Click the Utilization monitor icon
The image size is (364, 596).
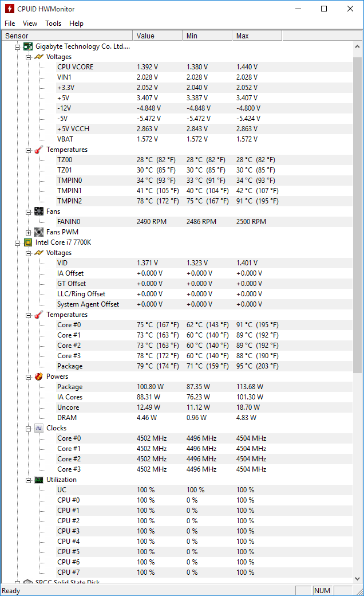coord(38,480)
